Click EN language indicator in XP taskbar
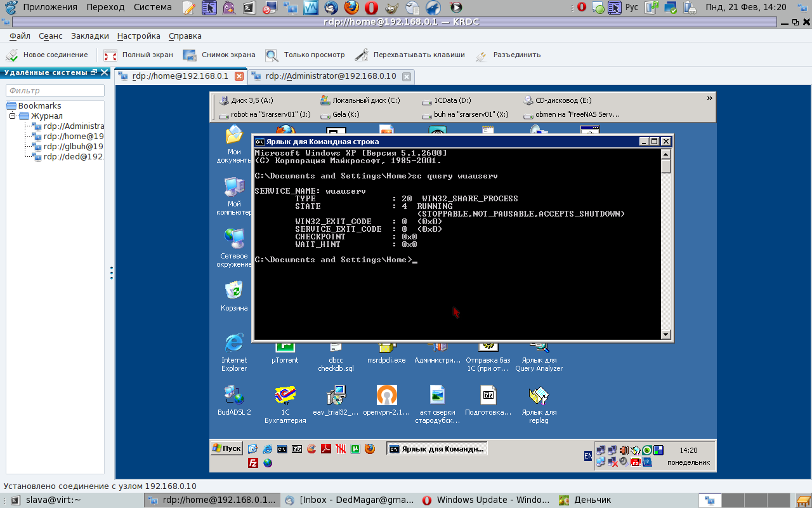812x508 pixels. (588, 456)
